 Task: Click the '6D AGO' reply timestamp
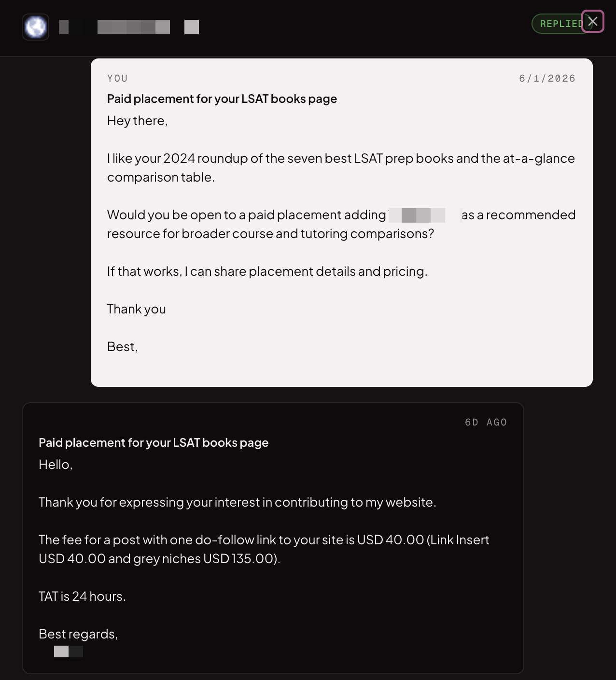[486, 422]
